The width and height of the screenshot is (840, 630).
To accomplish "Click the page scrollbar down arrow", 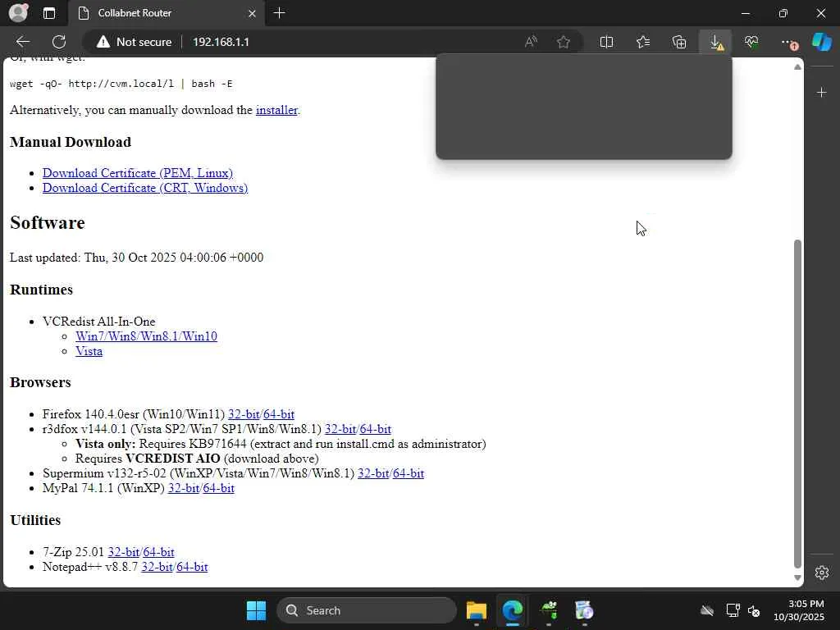I will (x=797, y=577).
